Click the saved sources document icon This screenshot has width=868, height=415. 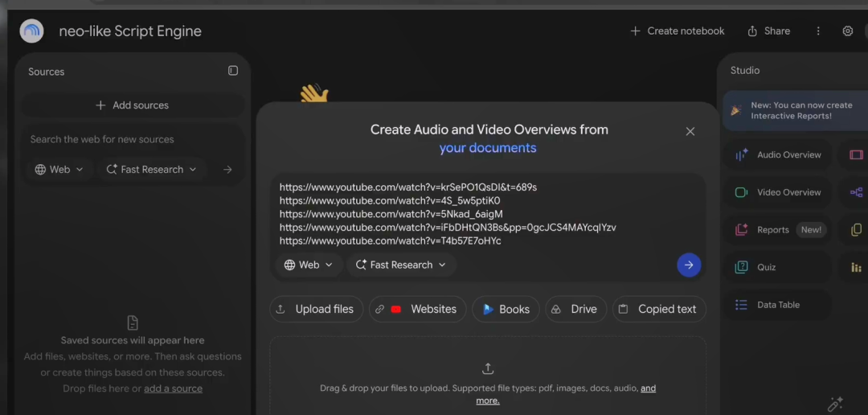click(133, 323)
